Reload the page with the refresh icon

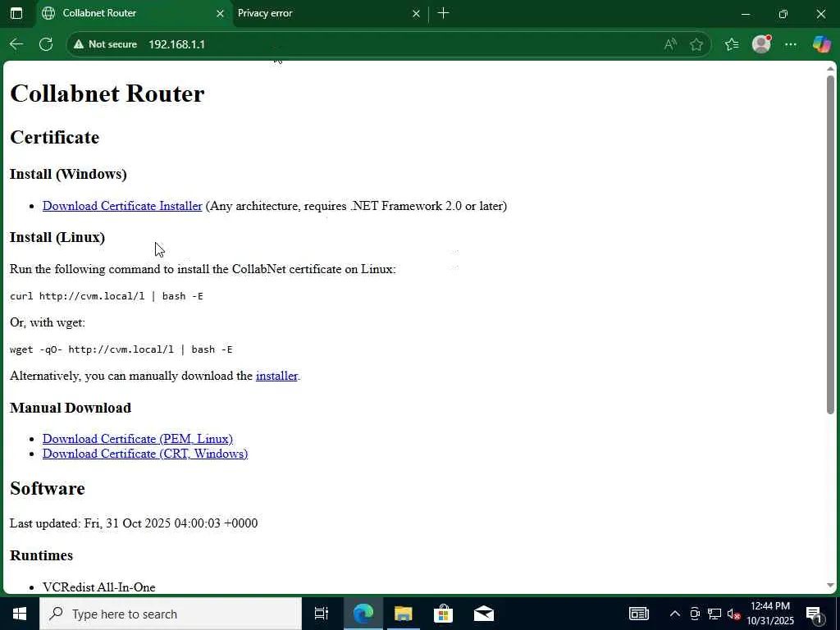(46, 44)
